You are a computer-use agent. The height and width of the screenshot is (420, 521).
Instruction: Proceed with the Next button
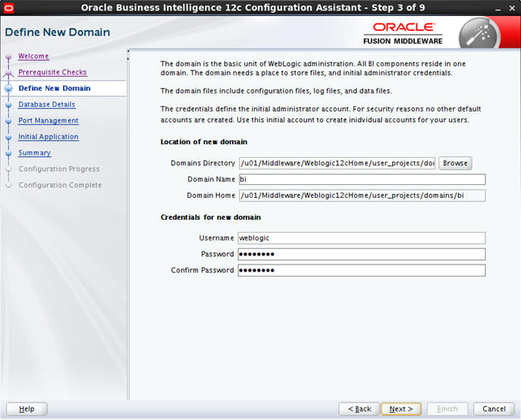point(401,409)
